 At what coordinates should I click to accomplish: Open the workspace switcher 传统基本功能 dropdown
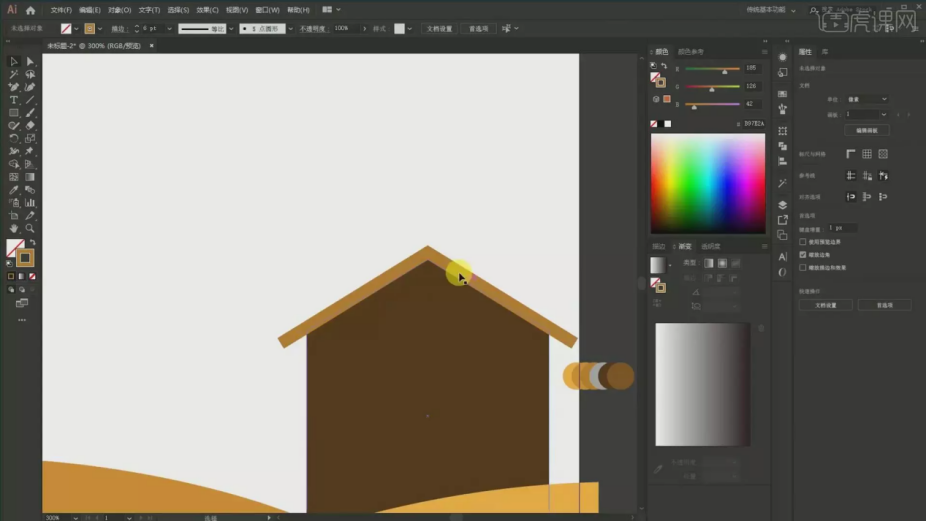[770, 9]
